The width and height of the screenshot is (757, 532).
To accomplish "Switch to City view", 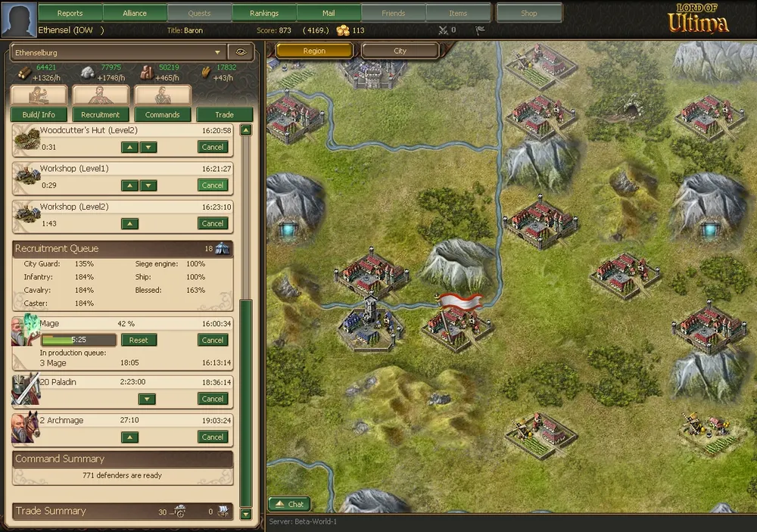I will tap(400, 51).
